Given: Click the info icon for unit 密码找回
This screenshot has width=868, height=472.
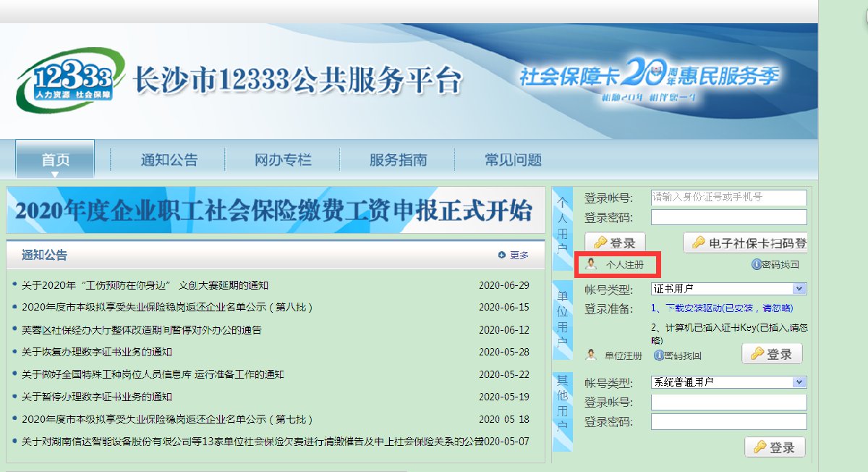Looking at the screenshot, I should pyautogui.click(x=659, y=355).
